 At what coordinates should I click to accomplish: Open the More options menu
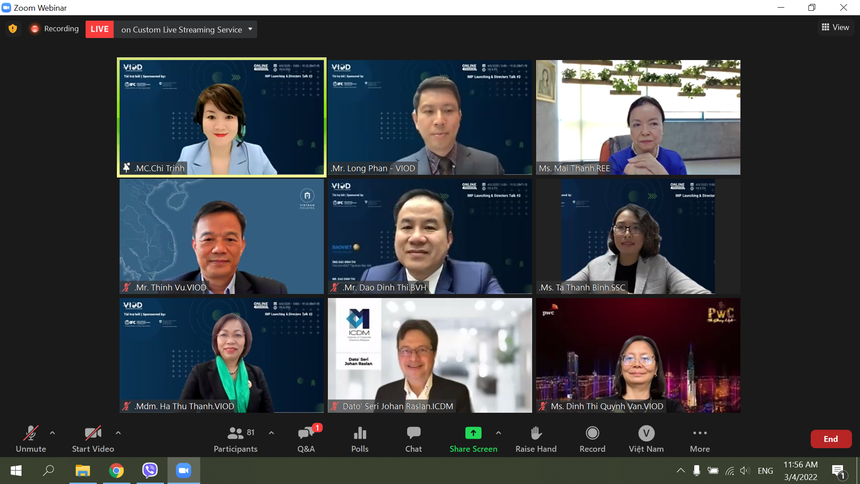pos(699,438)
